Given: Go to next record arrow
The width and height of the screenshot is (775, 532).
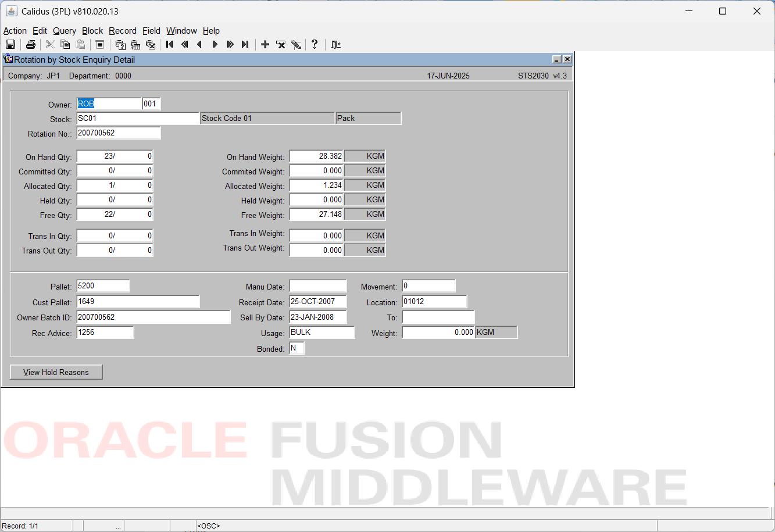Looking at the screenshot, I should coord(215,44).
